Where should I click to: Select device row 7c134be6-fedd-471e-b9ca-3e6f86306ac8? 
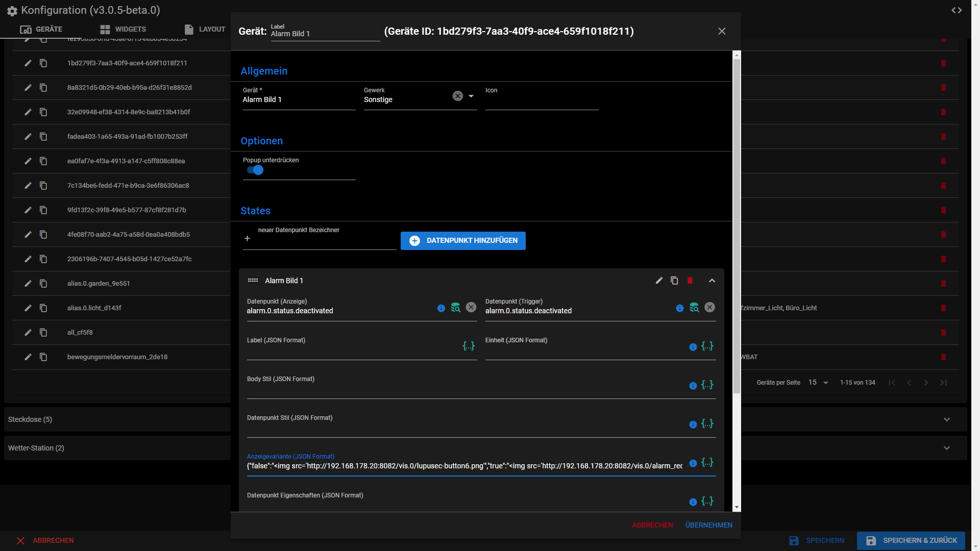(x=128, y=186)
